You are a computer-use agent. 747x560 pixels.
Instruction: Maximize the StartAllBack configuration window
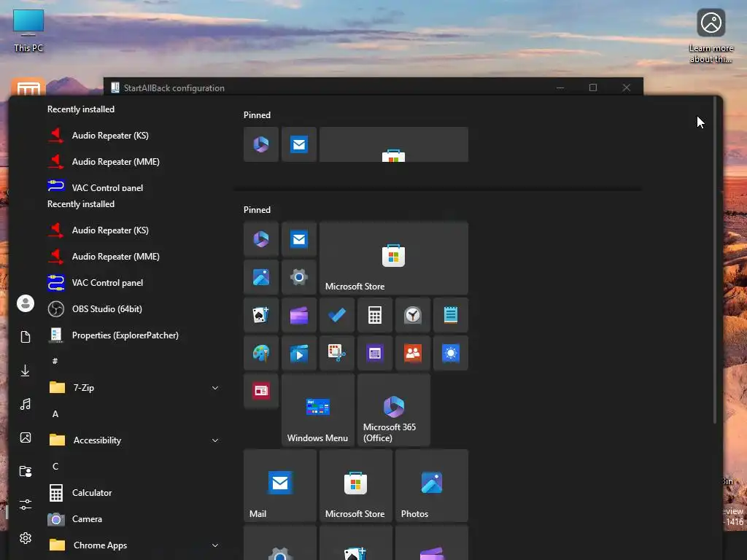[x=593, y=87]
